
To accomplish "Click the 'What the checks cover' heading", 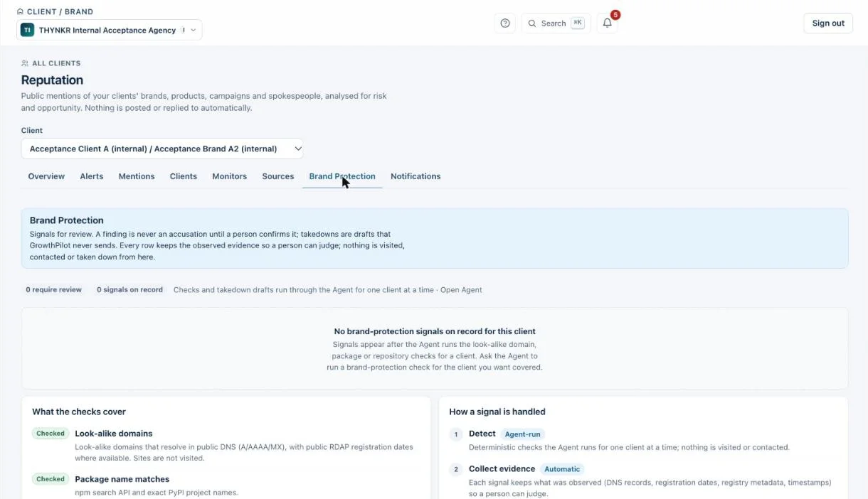I will [x=79, y=412].
